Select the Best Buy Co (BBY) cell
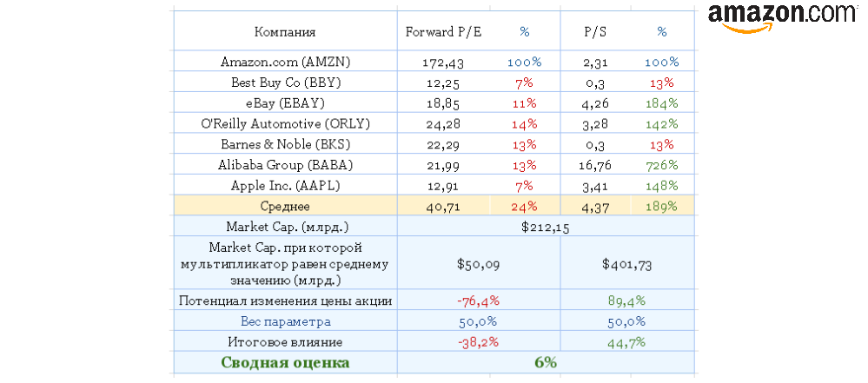This screenshot has width=868, height=383. coord(285,83)
